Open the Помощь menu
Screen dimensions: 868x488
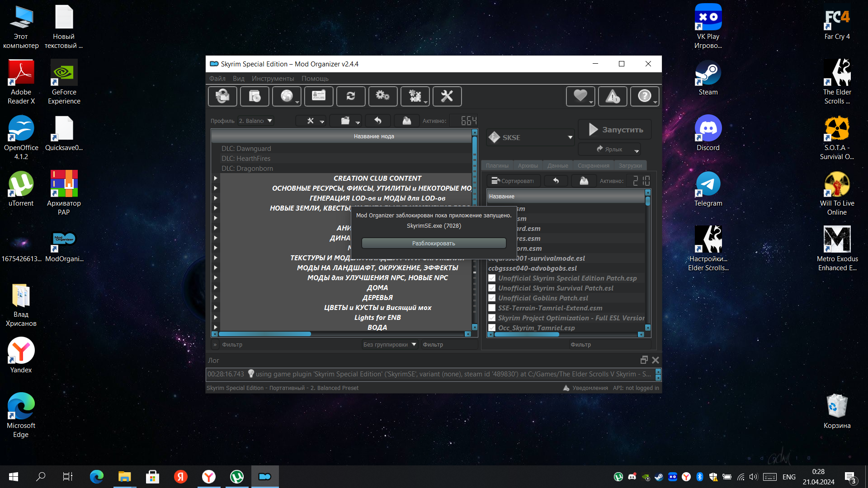[x=315, y=79]
